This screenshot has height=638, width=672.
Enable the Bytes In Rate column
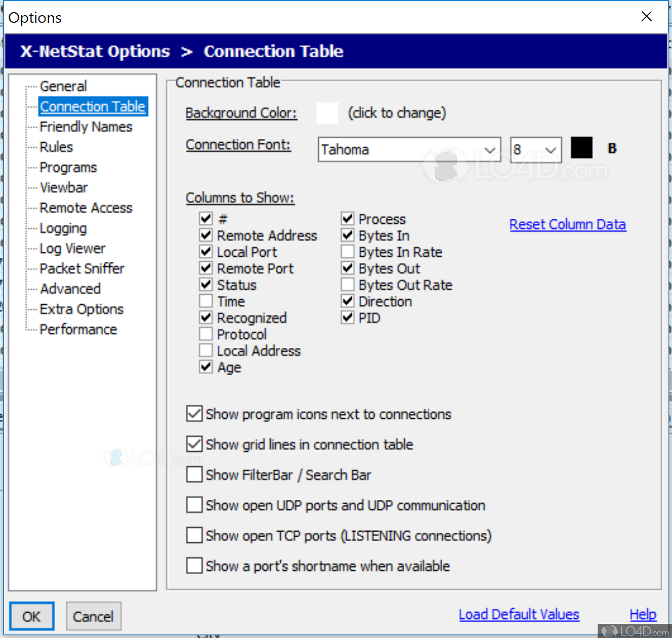pyautogui.click(x=347, y=252)
